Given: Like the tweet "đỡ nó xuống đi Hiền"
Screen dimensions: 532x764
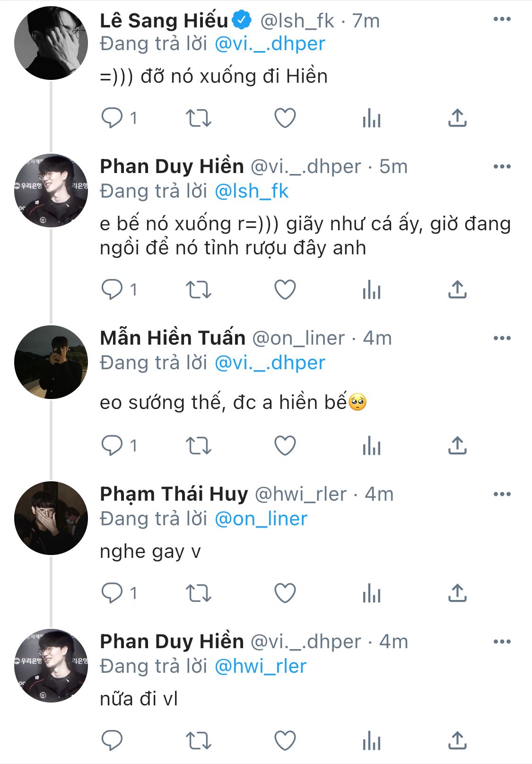Looking at the screenshot, I should pos(285,118).
